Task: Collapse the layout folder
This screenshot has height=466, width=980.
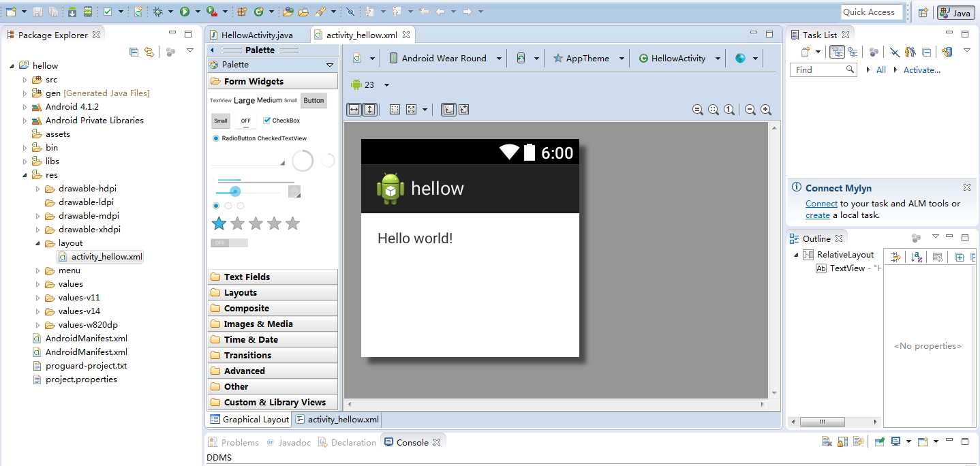Action: coord(38,243)
